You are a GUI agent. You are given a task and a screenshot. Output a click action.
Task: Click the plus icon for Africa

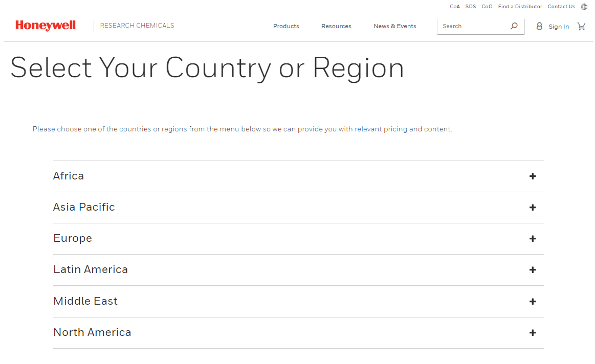533,176
